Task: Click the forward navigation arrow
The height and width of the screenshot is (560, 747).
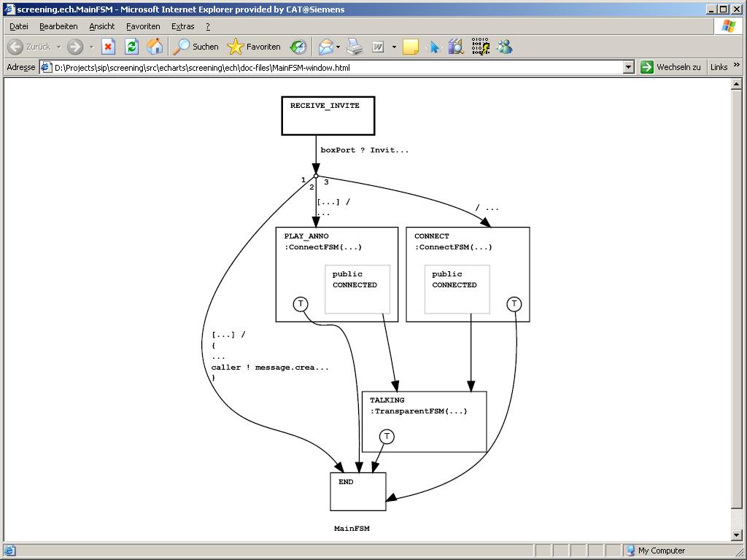Action: pos(75,47)
